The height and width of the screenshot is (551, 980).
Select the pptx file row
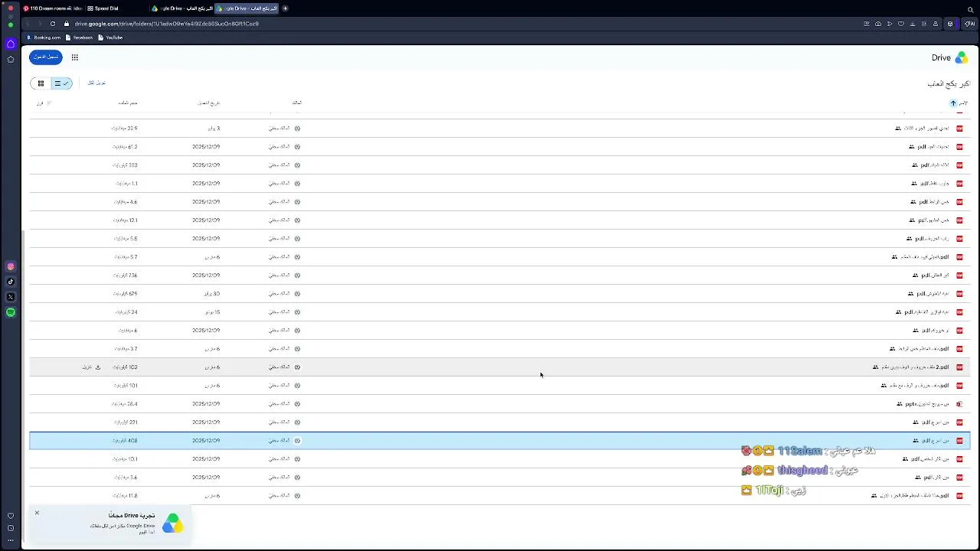tap(500, 404)
